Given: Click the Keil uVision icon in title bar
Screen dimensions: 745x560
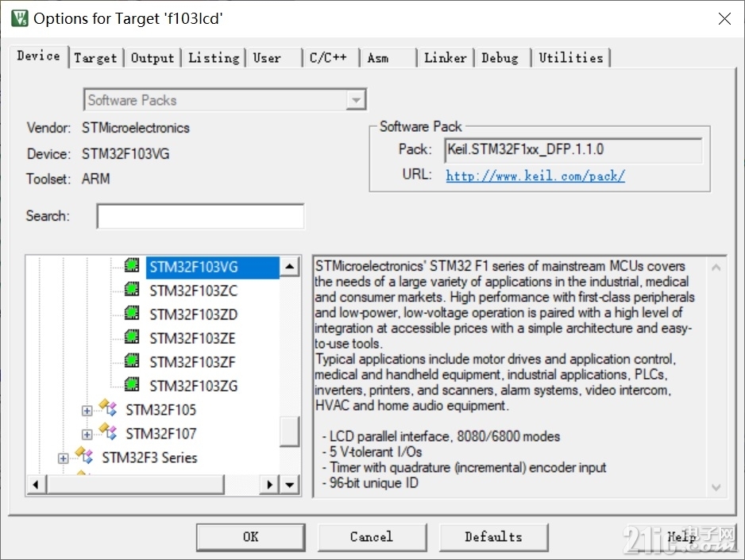Looking at the screenshot, I should (x=20, y=18).
